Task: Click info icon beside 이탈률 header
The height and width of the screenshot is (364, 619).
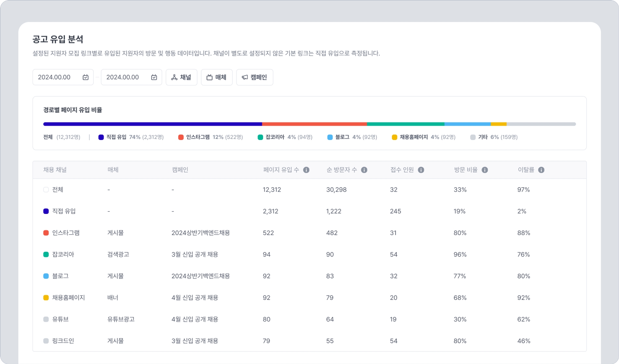Action: click(541, 170)
